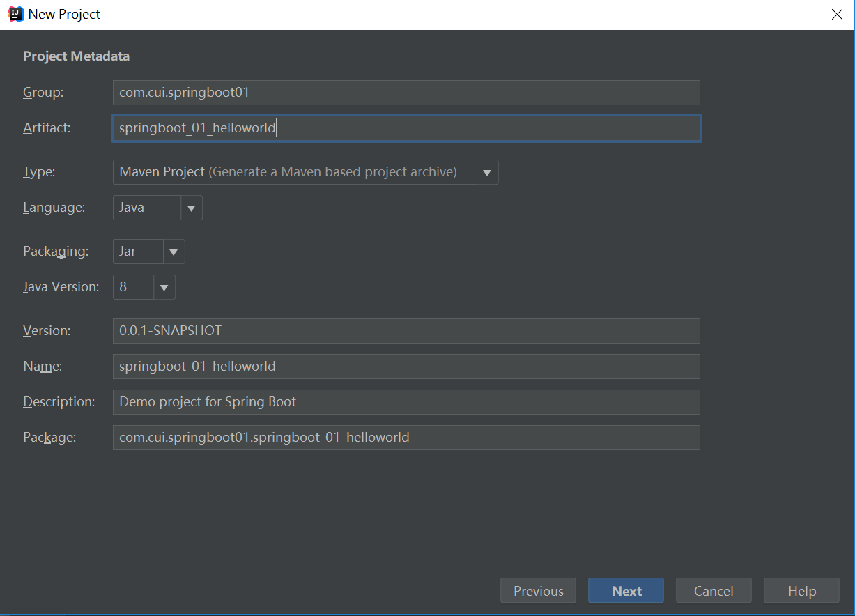This screenshot has height=616, width=855.
Task: Click the Group input field
Action: 406,93
